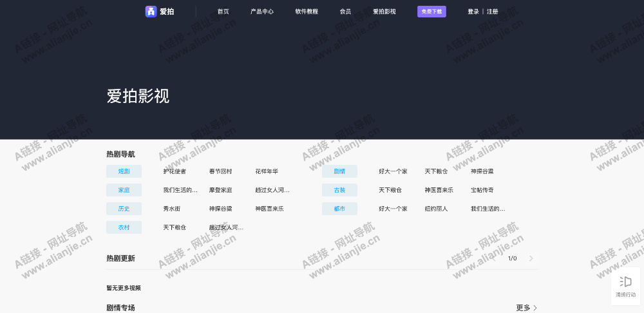The image size is (644, 313).
Task: Open 天下粮仓 in the 剧情 row
Action: (x=436, y=171)
